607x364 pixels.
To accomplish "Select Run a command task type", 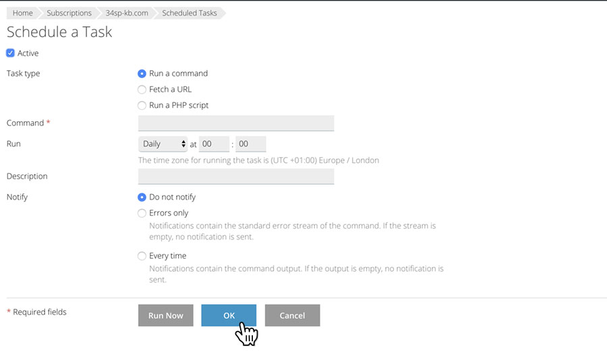I will [142, 73].
